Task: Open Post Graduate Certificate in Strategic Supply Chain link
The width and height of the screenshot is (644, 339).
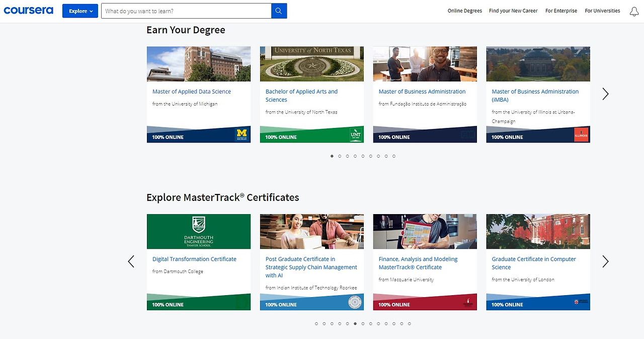Action: [311, 267]
